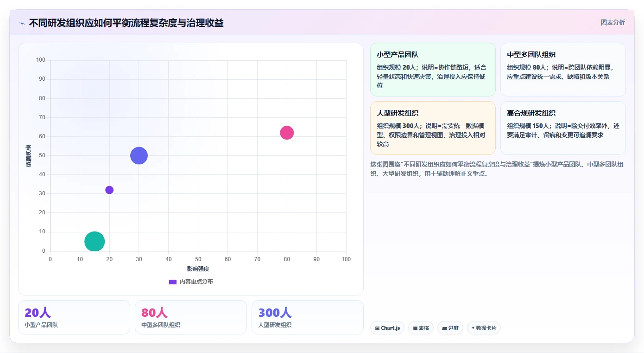Click the pink bubble at x=80

tap(287, 133)
